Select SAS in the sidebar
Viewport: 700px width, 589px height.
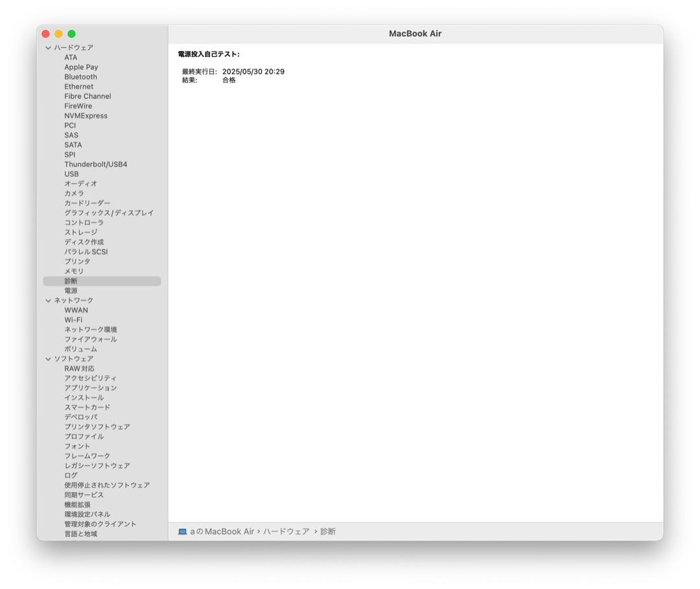tap(71, 135)
